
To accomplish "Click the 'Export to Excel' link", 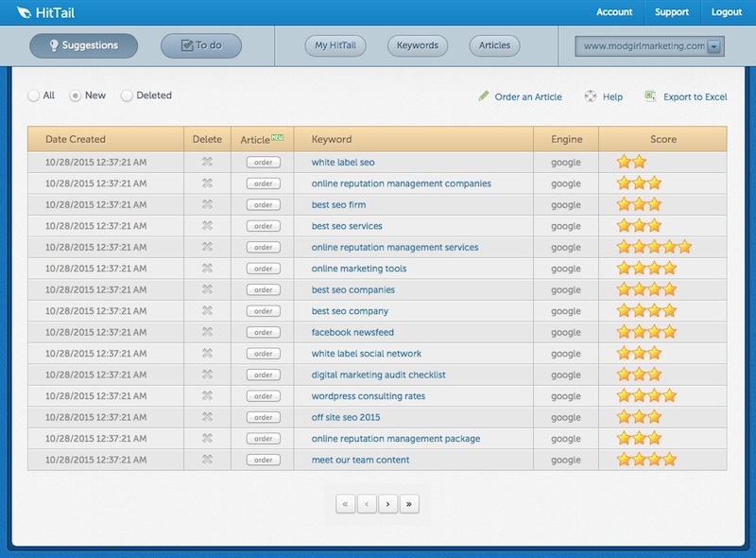I will 695,96.
